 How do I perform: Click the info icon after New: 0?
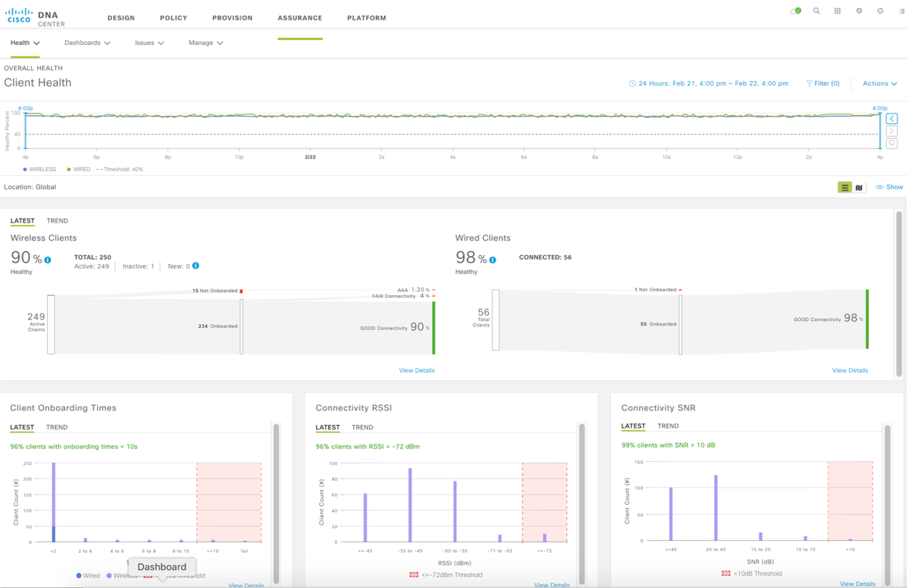196,266
